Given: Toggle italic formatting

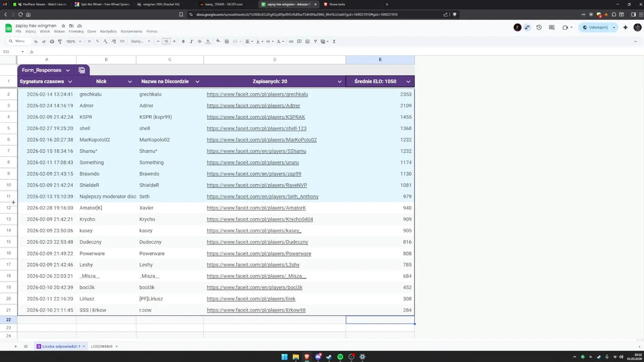Looking at the screenshot, I should (191, 41).
